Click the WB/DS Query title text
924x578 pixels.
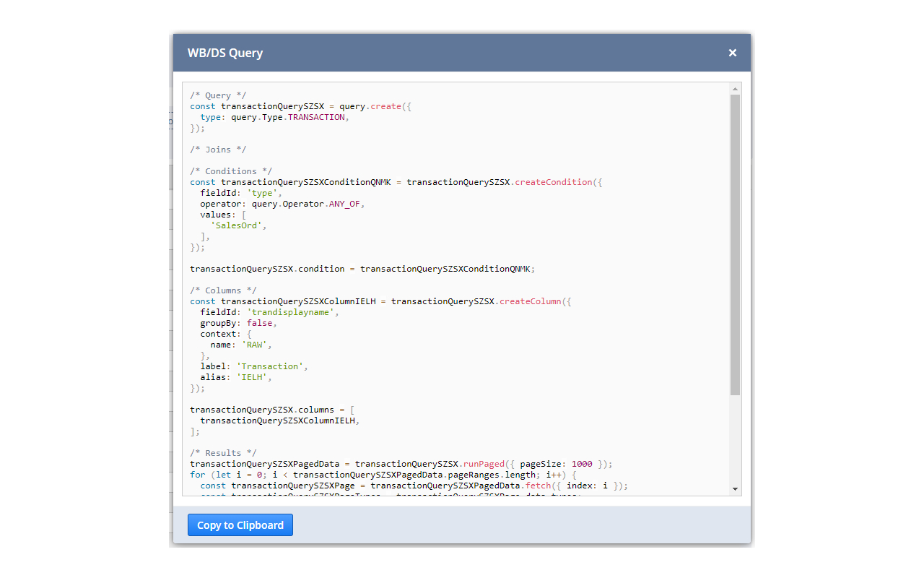tap(225, 52)
